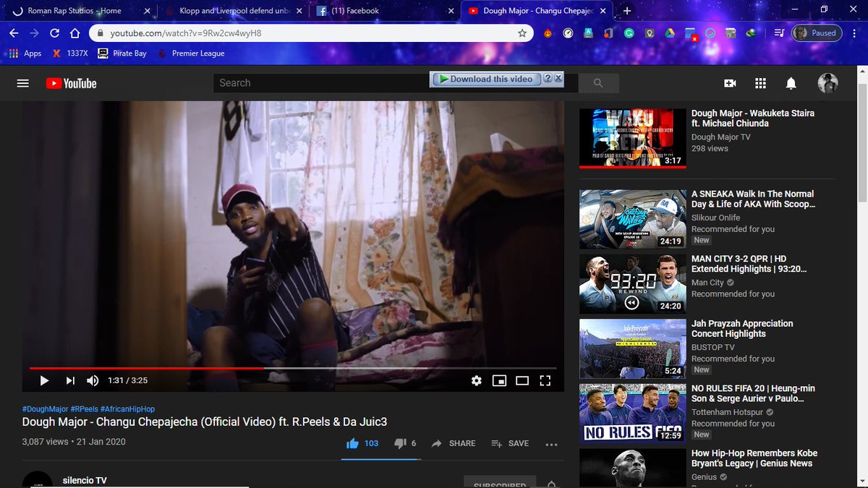Bookmark this page with star
Viewport: 868px width, 488px height.
522,33
